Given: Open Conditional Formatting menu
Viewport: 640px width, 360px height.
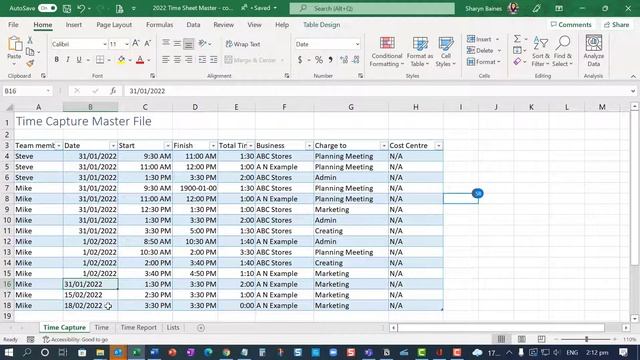Looking at the screenshot, I should point(387,51).
